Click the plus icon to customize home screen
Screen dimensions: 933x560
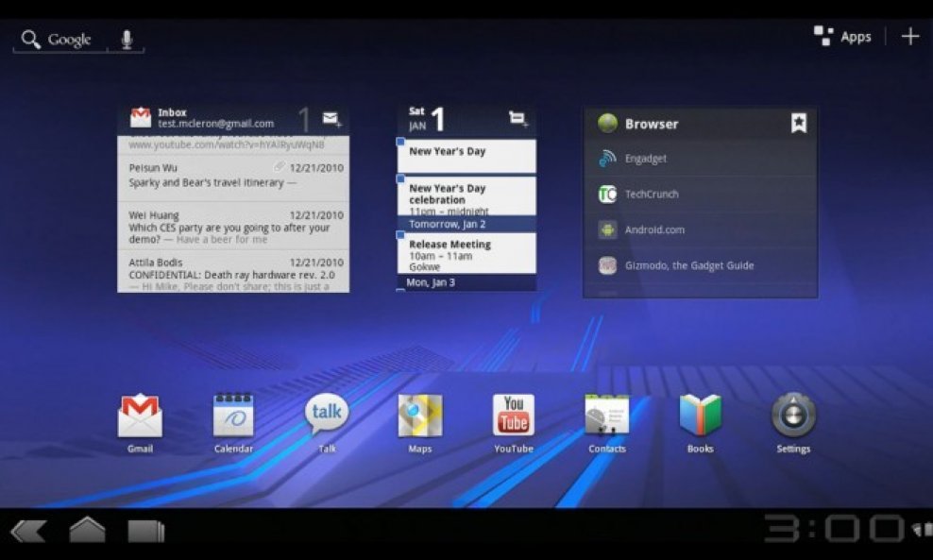click(x=909, y=36)
